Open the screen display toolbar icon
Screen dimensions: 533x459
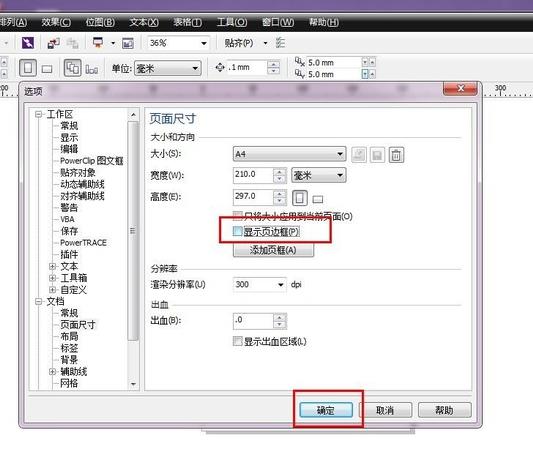pyautogui.click(x=98, y=42)
